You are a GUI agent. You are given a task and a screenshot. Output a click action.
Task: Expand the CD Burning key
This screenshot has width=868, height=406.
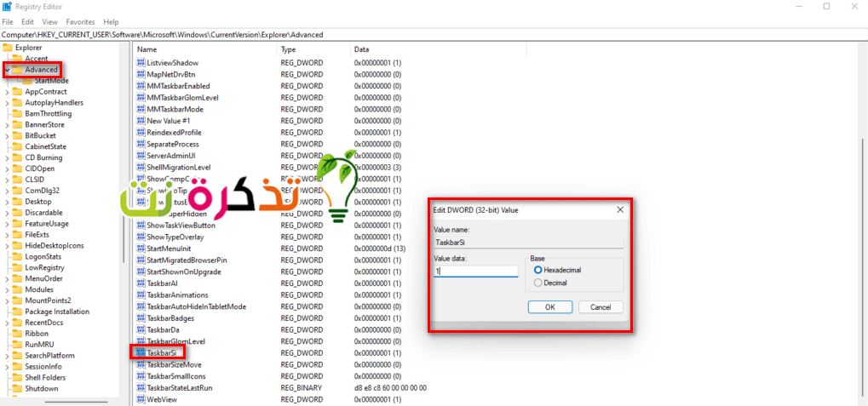[x=7, y=157]
